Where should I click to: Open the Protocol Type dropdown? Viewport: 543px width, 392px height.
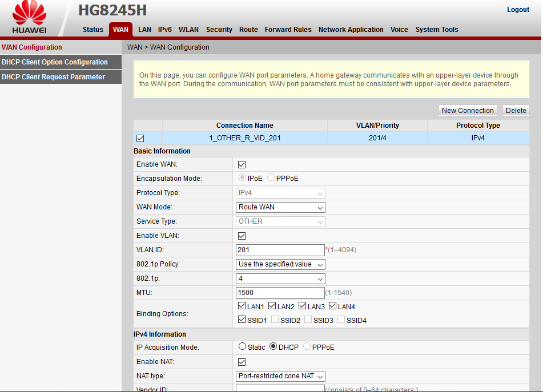tap(280, 193)
